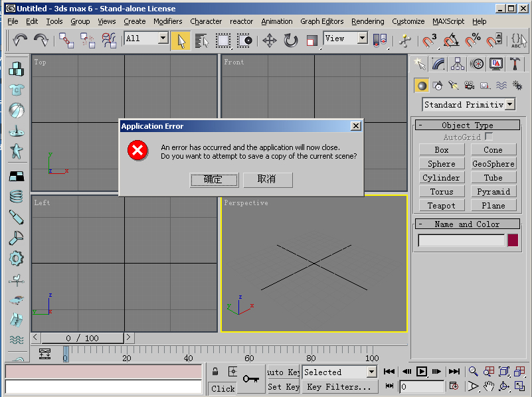
Task: Create a Teapot primitive
Action: click(x=442, y=205)
